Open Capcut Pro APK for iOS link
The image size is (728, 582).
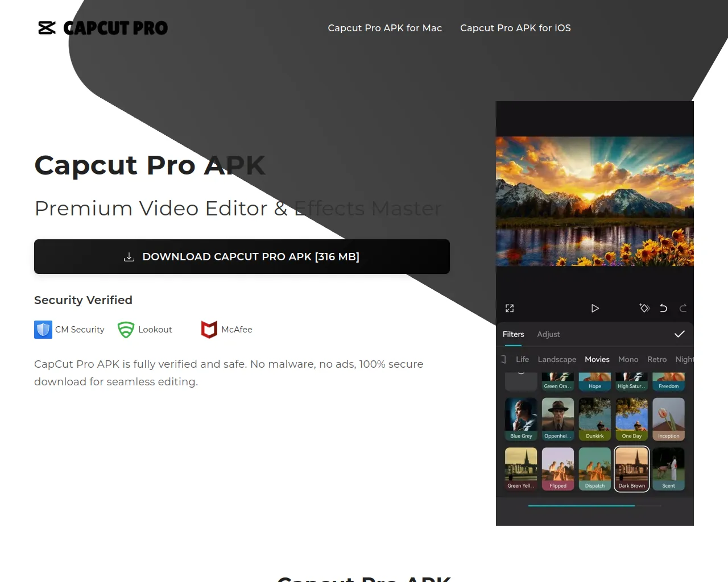[x=515, y=28]
